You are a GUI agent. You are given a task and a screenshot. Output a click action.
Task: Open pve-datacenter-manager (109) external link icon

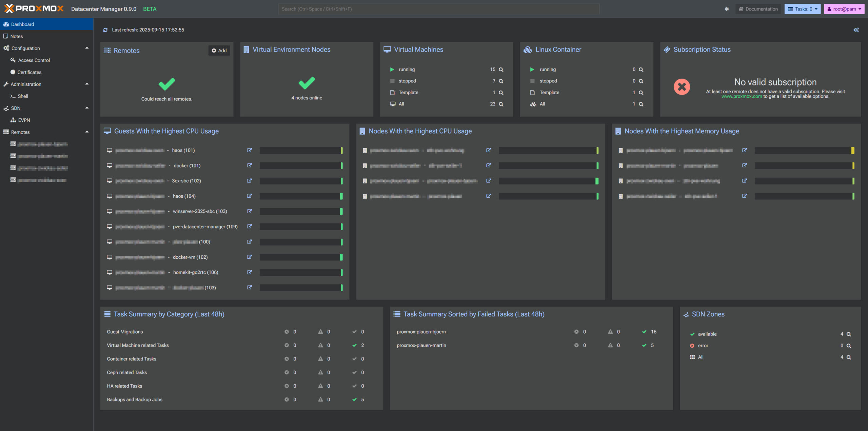point(250,227)
